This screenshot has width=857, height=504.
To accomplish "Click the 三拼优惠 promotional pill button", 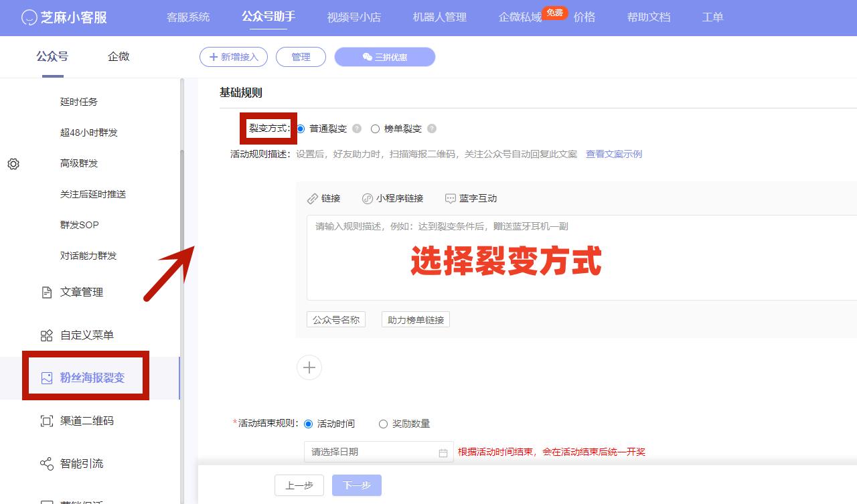I will click(x=384, y=57).
